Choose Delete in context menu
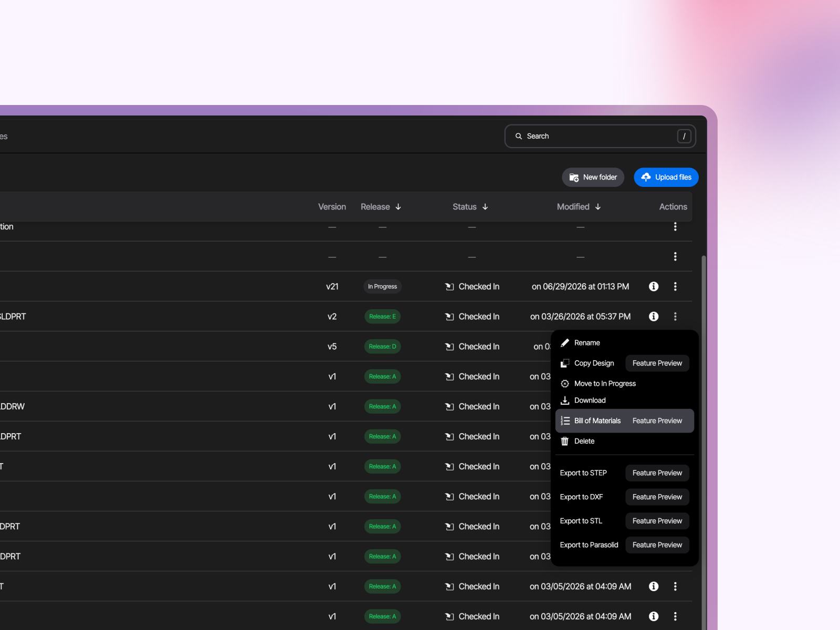The image size is (840, 630). [625, 442]
